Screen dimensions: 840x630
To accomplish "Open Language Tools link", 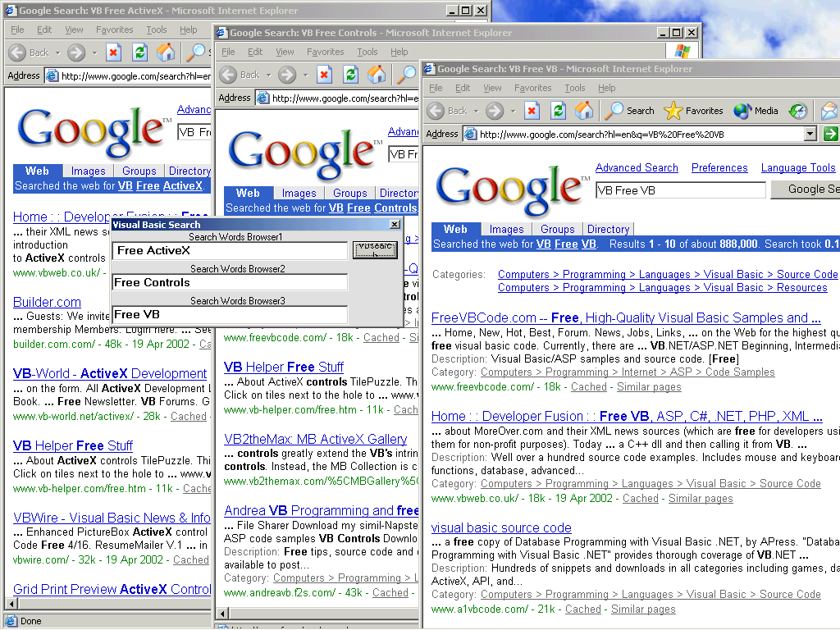I will coord(797,167).
